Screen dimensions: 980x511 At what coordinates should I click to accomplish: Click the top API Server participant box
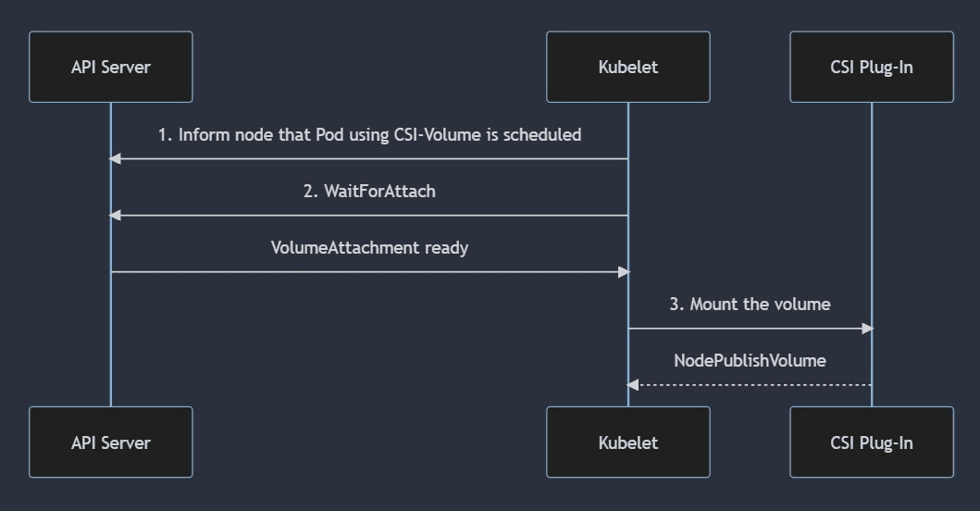111,67
